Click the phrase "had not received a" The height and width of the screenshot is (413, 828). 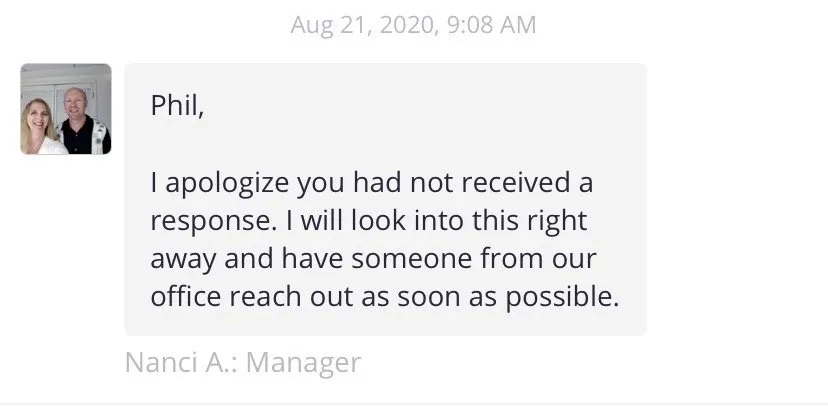click(465, 184)
